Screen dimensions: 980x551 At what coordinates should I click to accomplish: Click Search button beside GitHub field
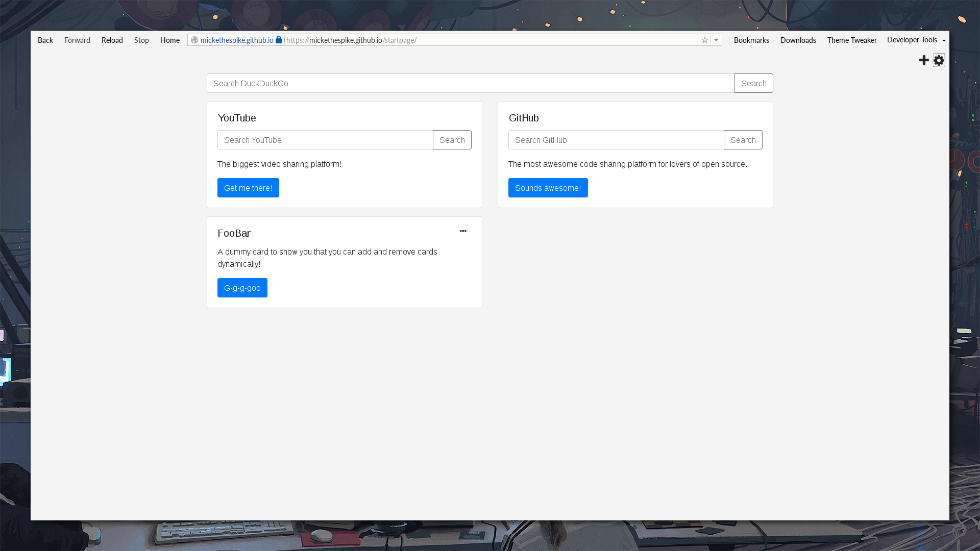click(743, 140)
